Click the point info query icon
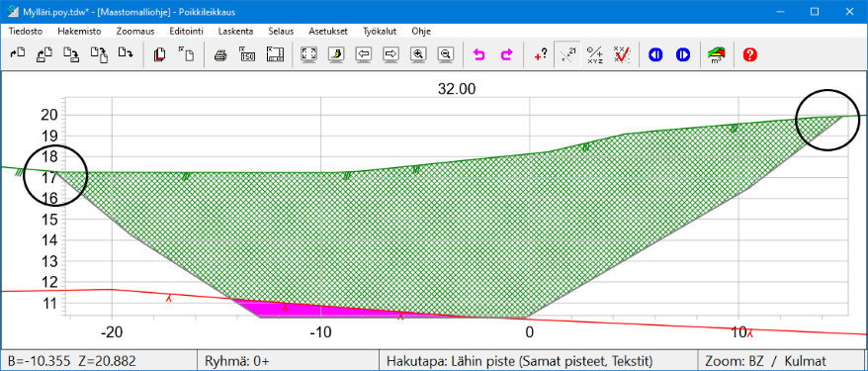 (541, 54)
